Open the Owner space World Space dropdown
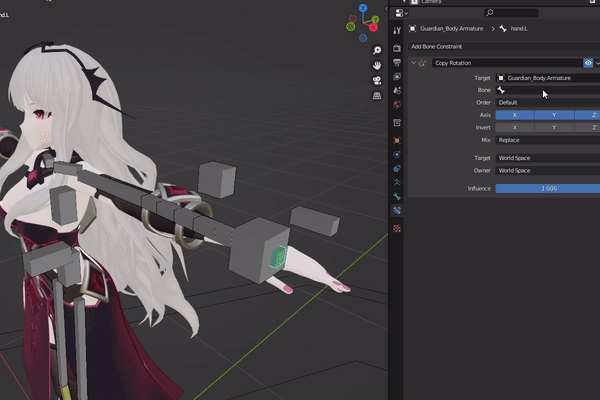The image size is (600, 400). [x=548, y=171]
